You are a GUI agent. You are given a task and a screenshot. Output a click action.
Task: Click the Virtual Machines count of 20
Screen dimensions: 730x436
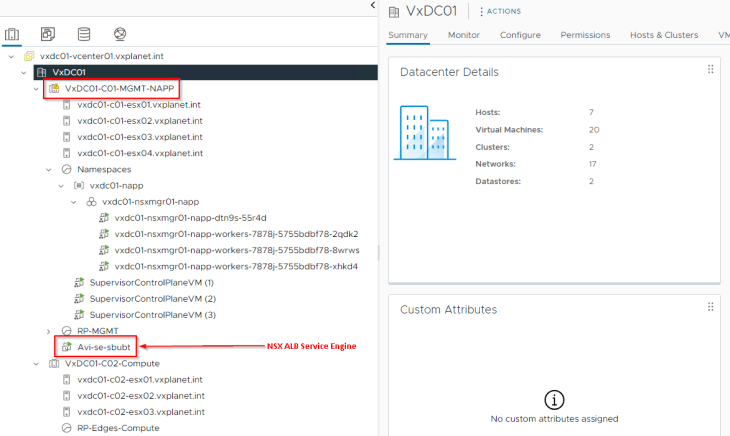tap(594, 130)
